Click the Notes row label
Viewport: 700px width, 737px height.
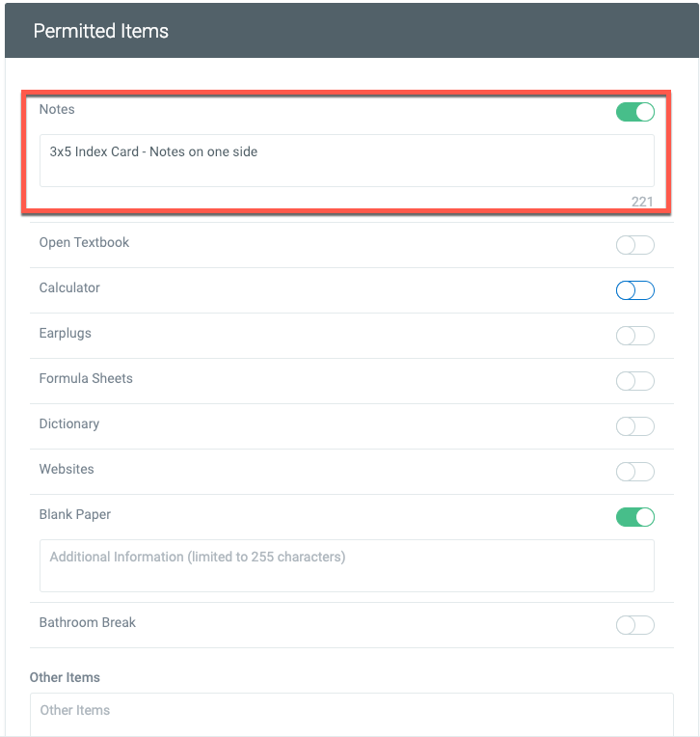57,109
